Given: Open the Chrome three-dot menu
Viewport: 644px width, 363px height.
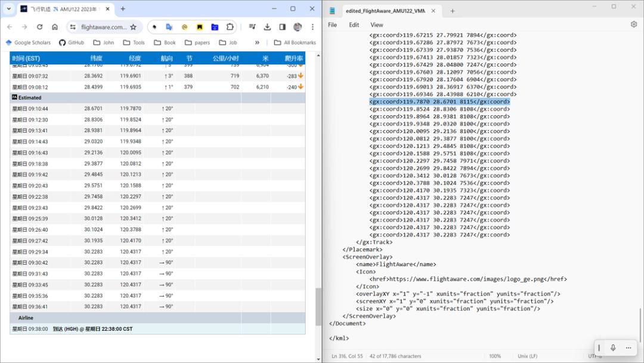Looking at the screenshot, I should click(x=312, y=27).
